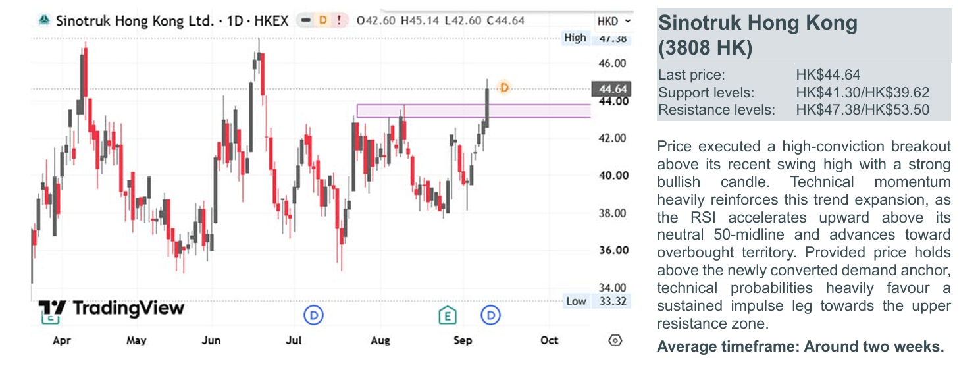980x370 pixels.
Task: Click the green E earnings marker
Action: point(448,315)
